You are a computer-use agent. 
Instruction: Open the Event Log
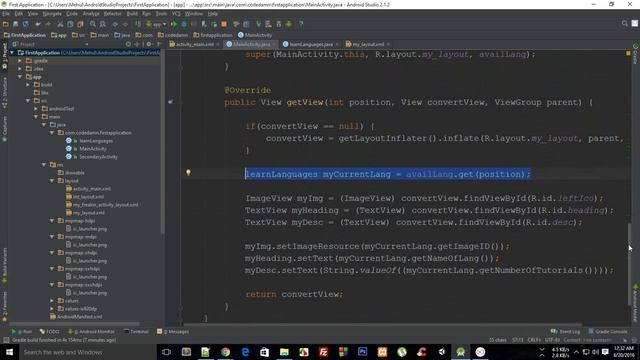coord(565,331)
